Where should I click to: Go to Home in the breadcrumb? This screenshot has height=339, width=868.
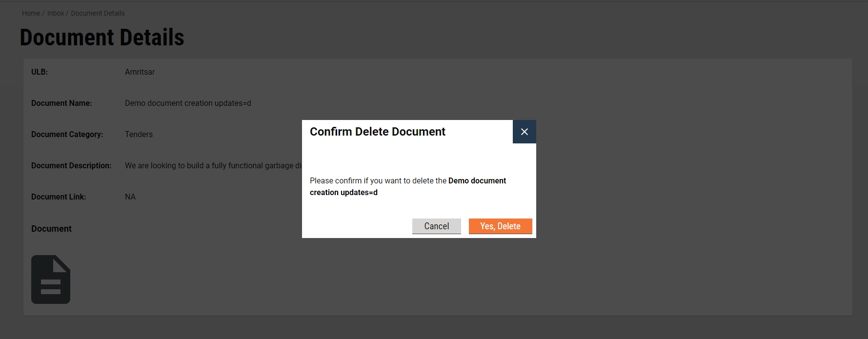[x=31, y=13]
